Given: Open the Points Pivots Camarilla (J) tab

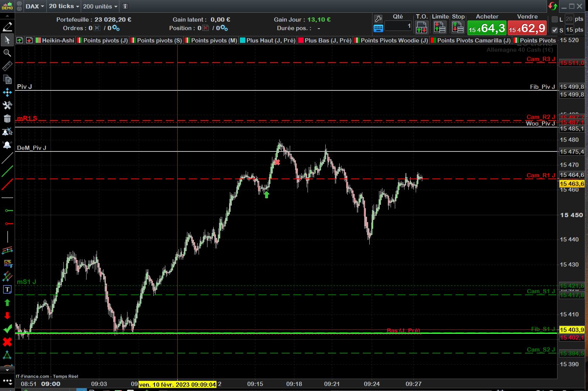Looking at the screenshot, I should tap(471, 40).
